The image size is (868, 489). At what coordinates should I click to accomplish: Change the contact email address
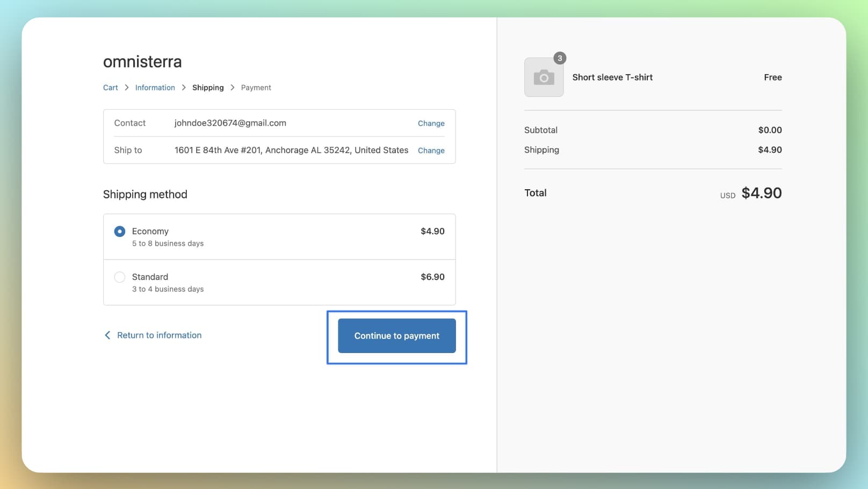click(431, 123)
